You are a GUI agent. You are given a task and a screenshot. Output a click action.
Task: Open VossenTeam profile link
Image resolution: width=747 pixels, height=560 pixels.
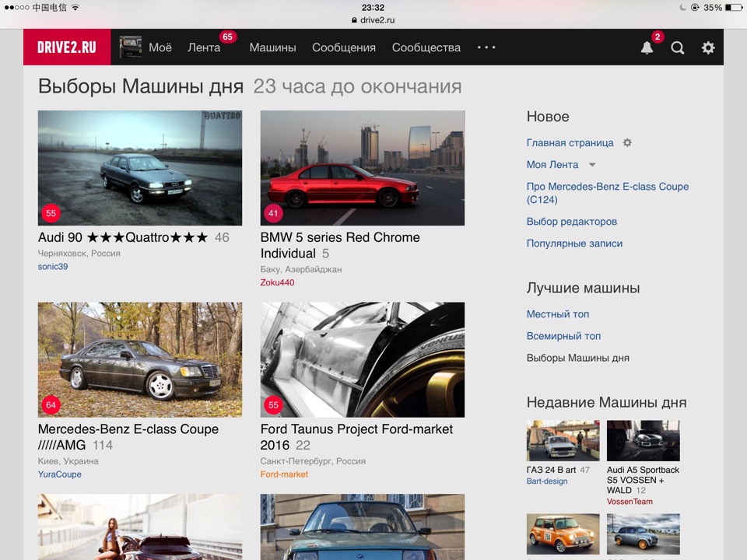pyautogui.click(x=630, y=502)
